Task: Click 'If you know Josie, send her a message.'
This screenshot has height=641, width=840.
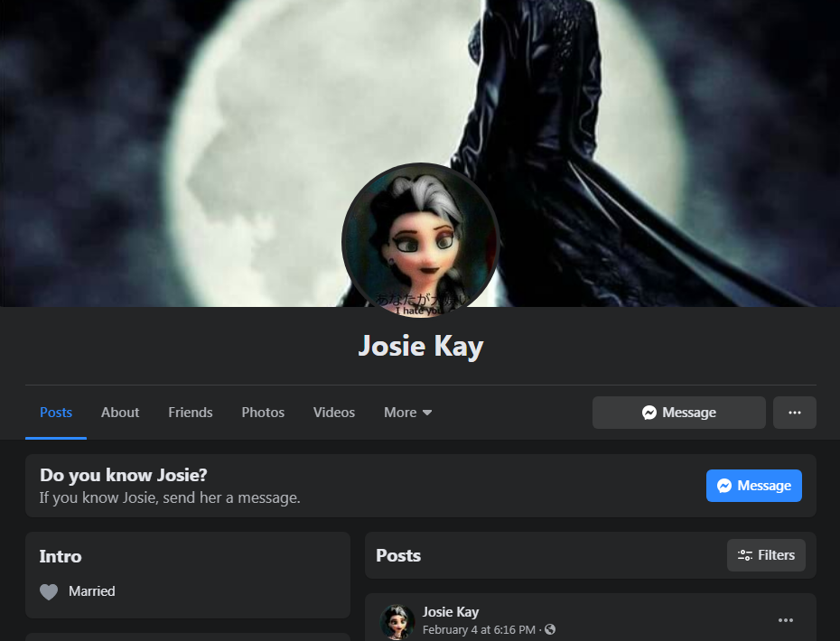Action: [170, 498]
